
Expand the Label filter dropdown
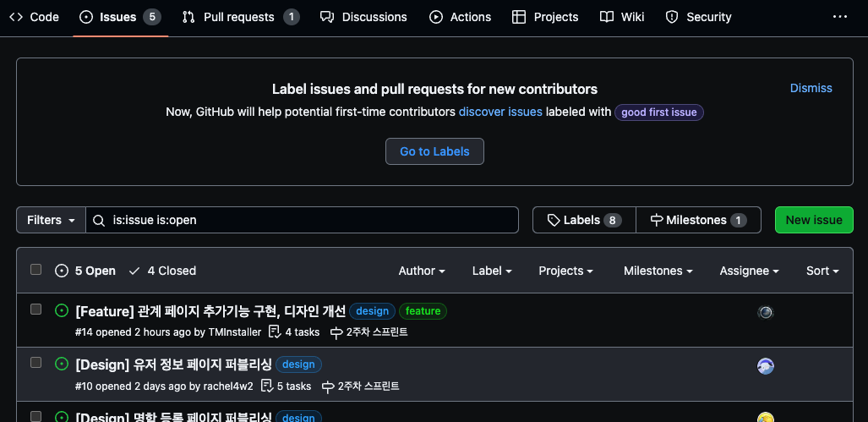point(492,271)
